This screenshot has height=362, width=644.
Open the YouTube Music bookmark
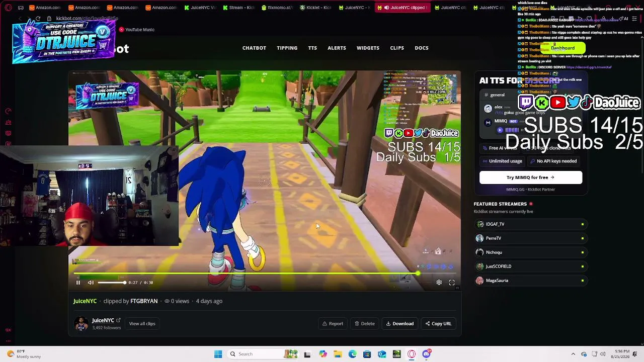point(137,30)
